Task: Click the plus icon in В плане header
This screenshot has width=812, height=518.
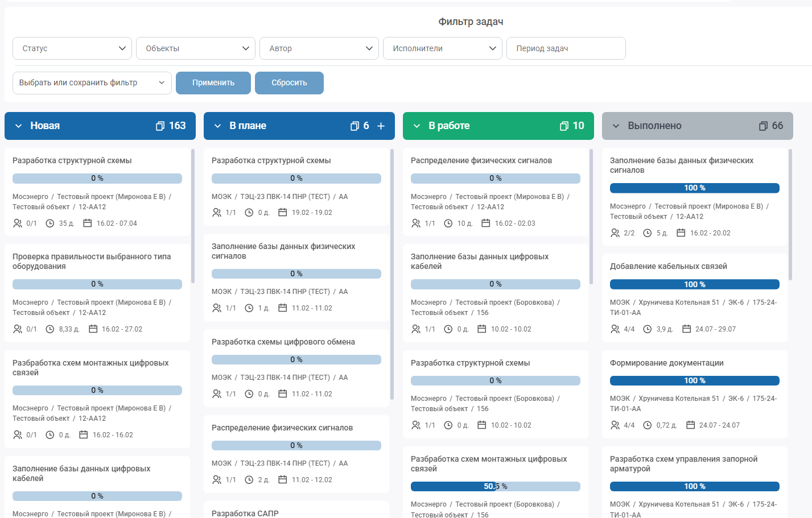Action: pos(381,126)
